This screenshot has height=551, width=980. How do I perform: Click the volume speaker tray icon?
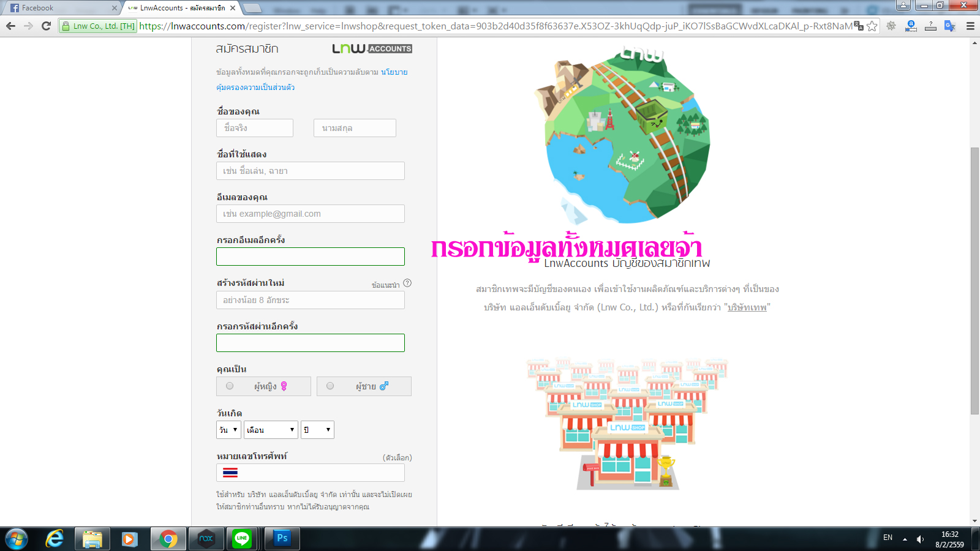pyautogui.click(x=920, y=539)
